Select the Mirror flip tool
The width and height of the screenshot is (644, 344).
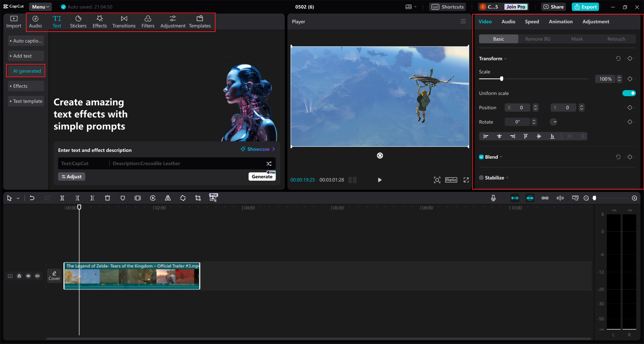[x=168, y=198]
